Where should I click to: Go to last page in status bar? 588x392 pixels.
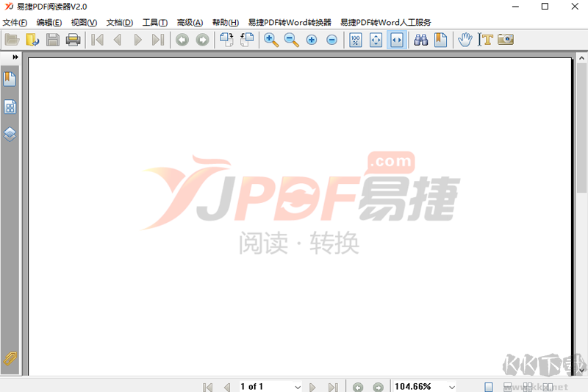click(333, 387)
